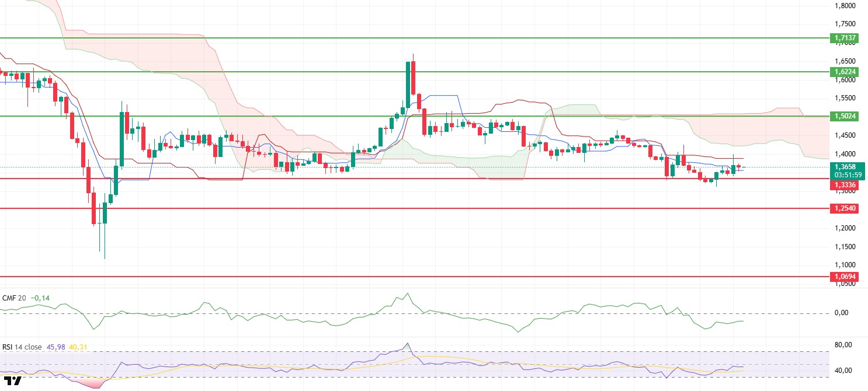Viewport: 868px width, 391px height.
Task: Click the current price 1,3658 label
Action: point(846,167)
